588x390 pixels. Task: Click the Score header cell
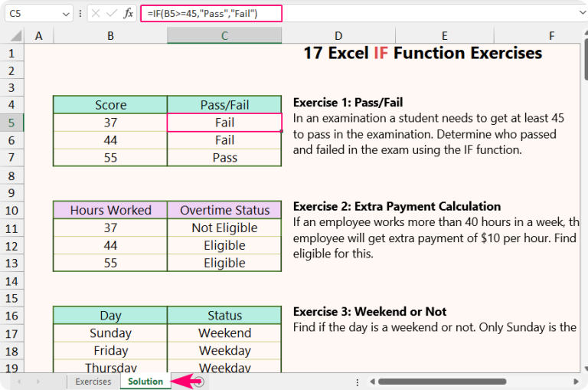click(110, 105)
